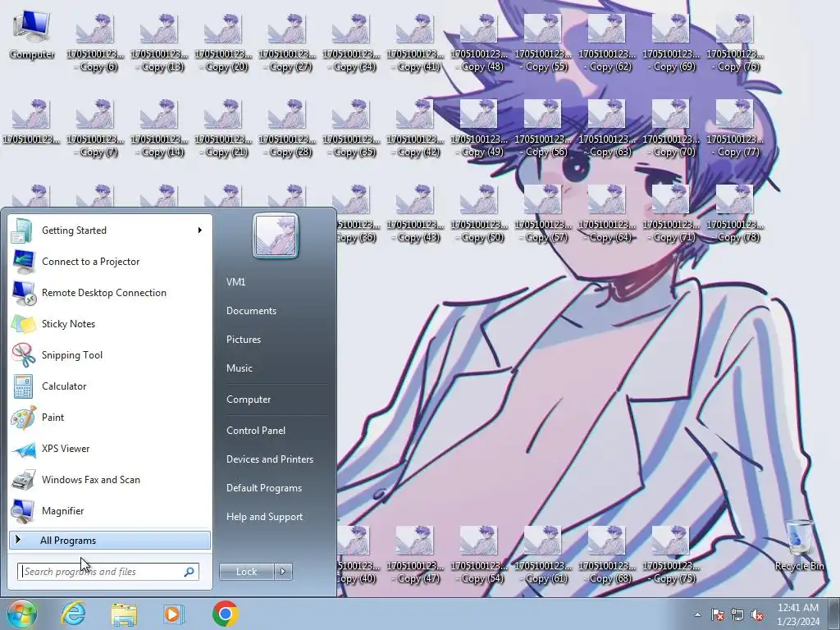
Task: Open Windows Fax and Scan
Action: pos(110,479)
